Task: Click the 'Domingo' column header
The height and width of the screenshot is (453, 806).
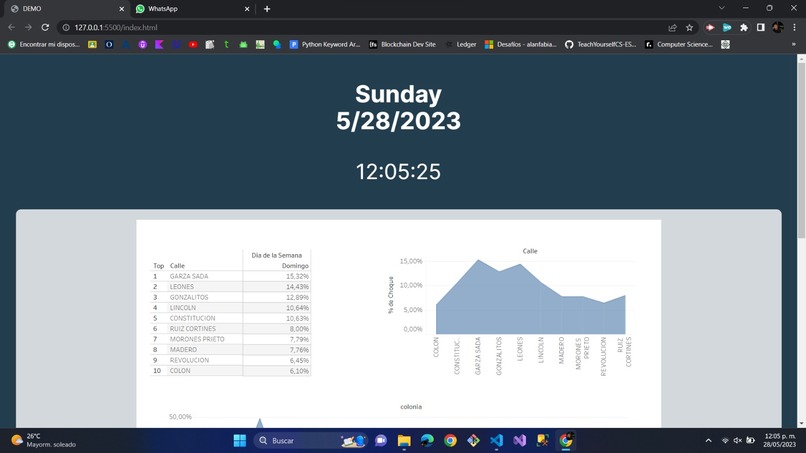Action: click(295, 266)
